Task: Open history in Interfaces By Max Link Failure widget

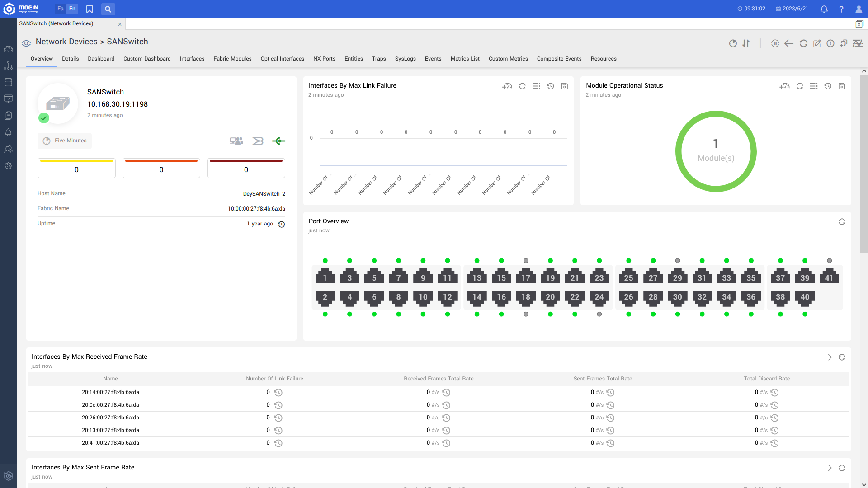Action: 550,86
